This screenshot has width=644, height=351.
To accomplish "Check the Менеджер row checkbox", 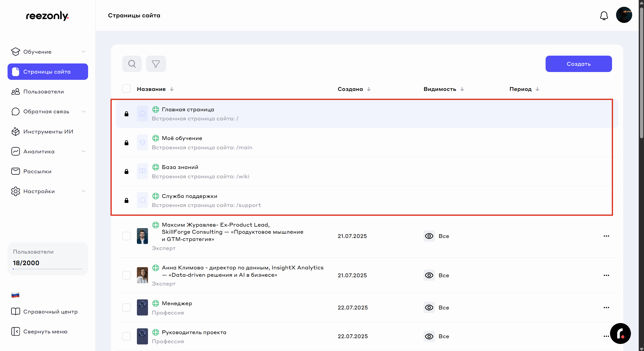I will pyautogui.click(x=126, y=307).
